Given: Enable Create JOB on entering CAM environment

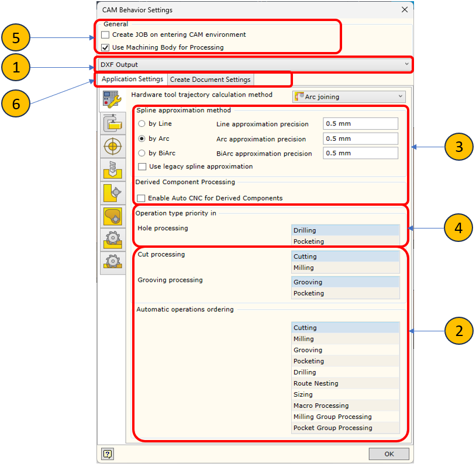Looking at the screenshot, I should pyautogui.click(x=105, y=35).
